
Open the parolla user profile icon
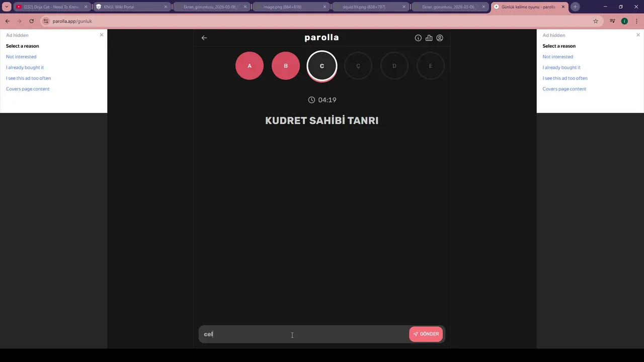[x=440, y=38]
